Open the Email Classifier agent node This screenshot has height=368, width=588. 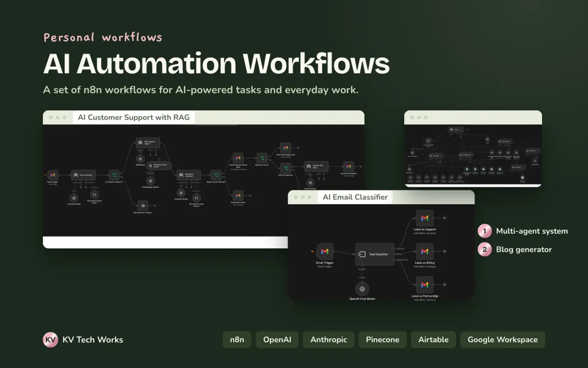[x=83, y=175]
